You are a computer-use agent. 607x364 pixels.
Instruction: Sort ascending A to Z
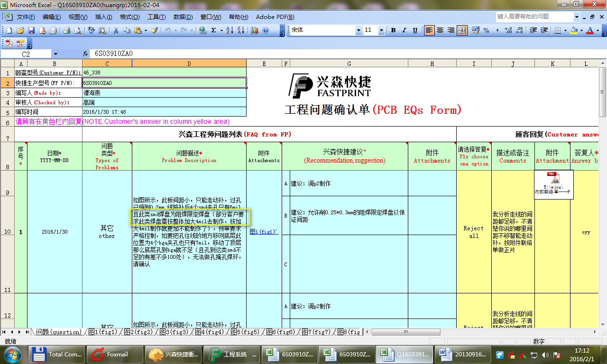[229, 30]
